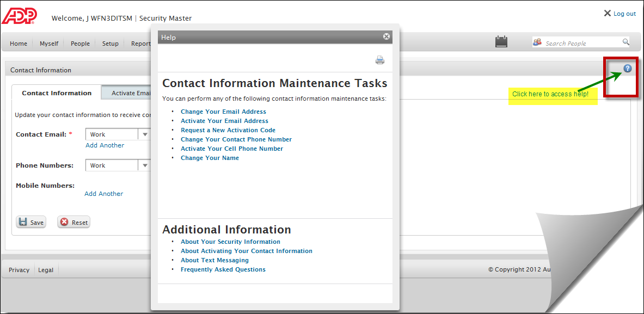Screen dimensions: 644x314
Task: Open the Contact Email type dropdown showing Work
Action: coord(145,134)
